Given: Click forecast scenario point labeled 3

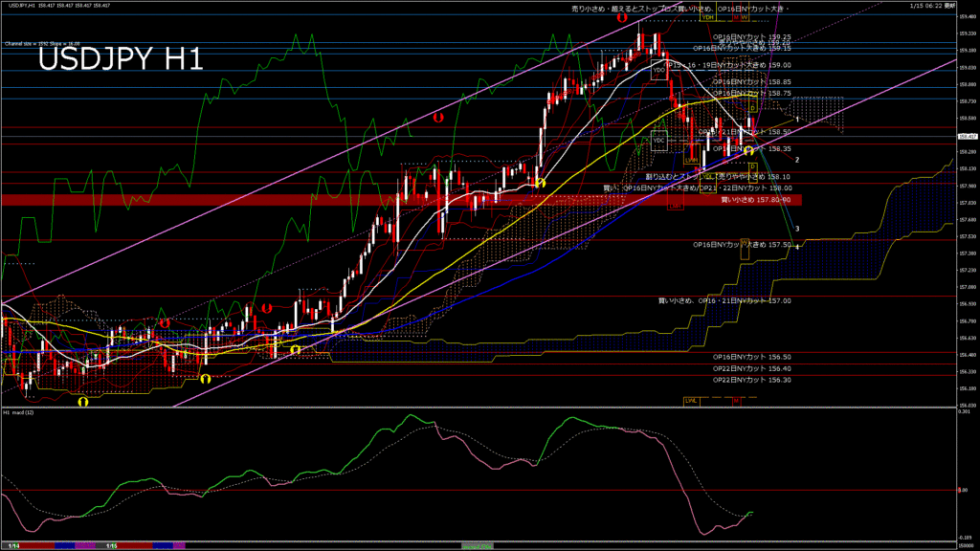Looking at the screenshot, I should (798, 230).
